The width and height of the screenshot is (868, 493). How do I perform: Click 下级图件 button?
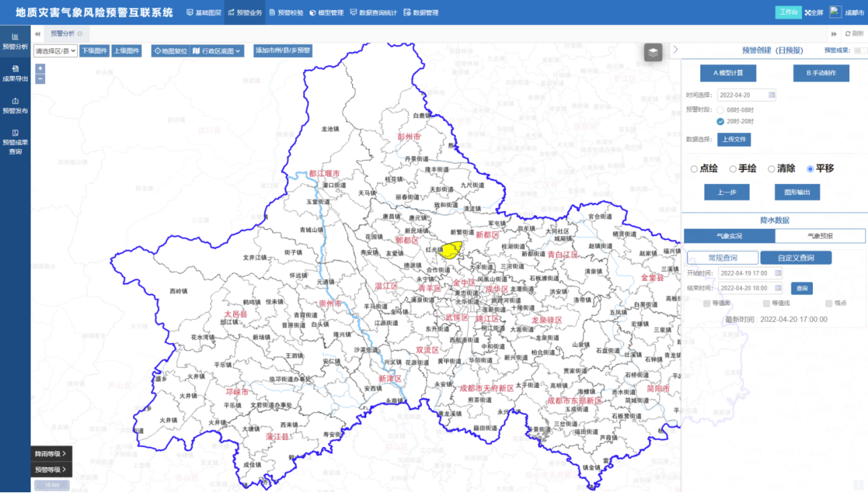pyautogui.click(x=95, y=51)
